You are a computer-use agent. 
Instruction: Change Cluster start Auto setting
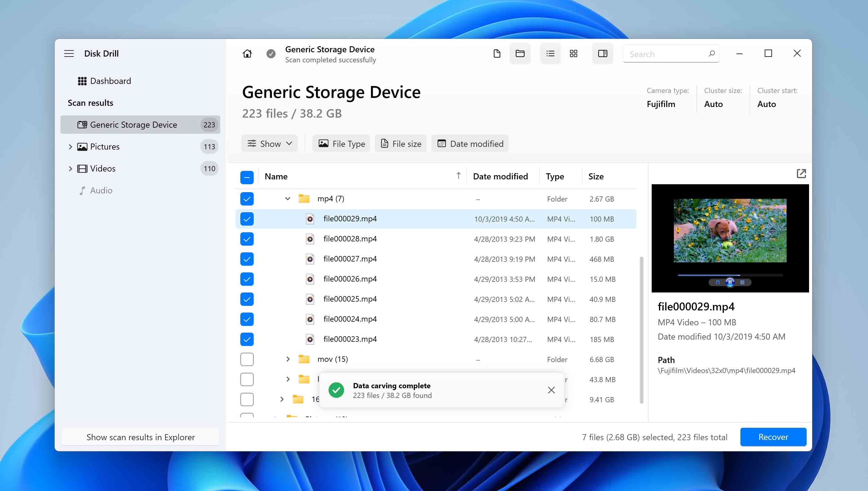[x=767, y=104]
